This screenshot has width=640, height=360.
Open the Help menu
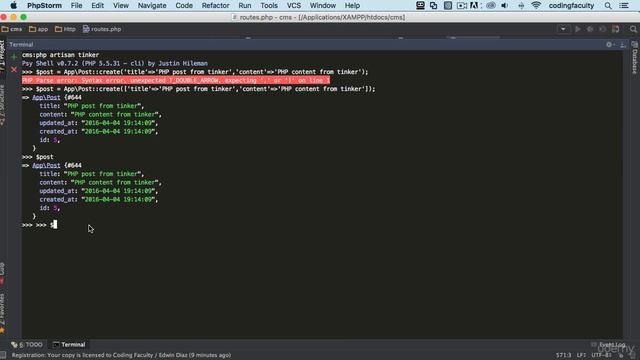pyautogui.click(x=352, y=5)
